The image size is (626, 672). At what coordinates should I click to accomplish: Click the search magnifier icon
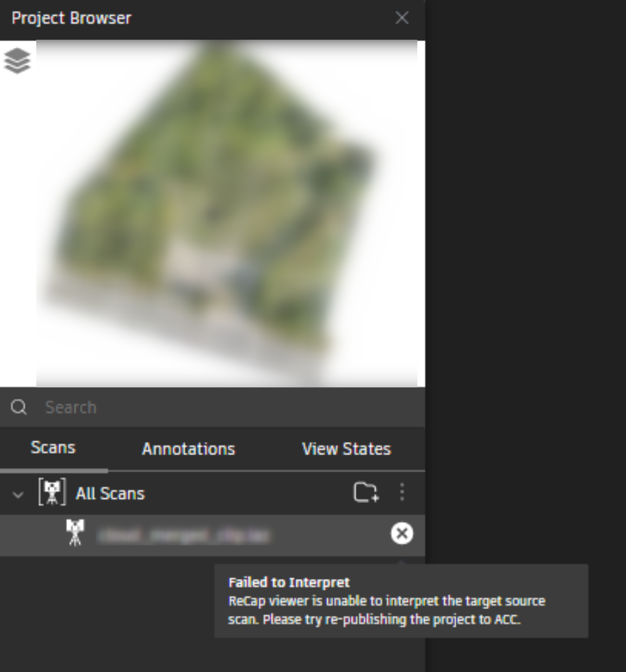click(x=19, y=407)
